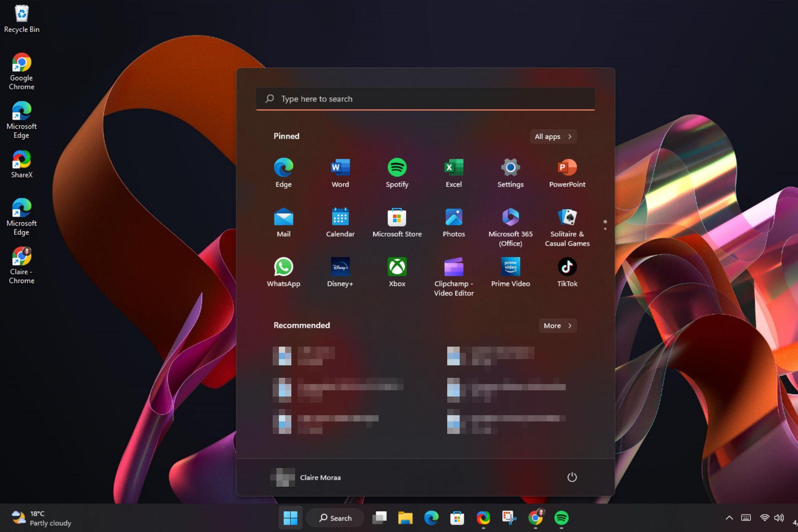Click the ShareX icon on the taskbar
This screenshot has height=532, width=798.
point(483,518)
